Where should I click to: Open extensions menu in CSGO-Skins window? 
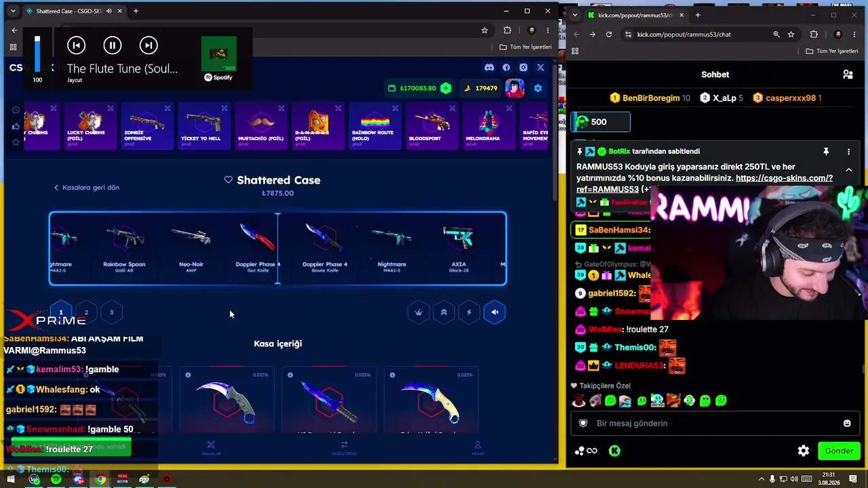click(507, 30)
